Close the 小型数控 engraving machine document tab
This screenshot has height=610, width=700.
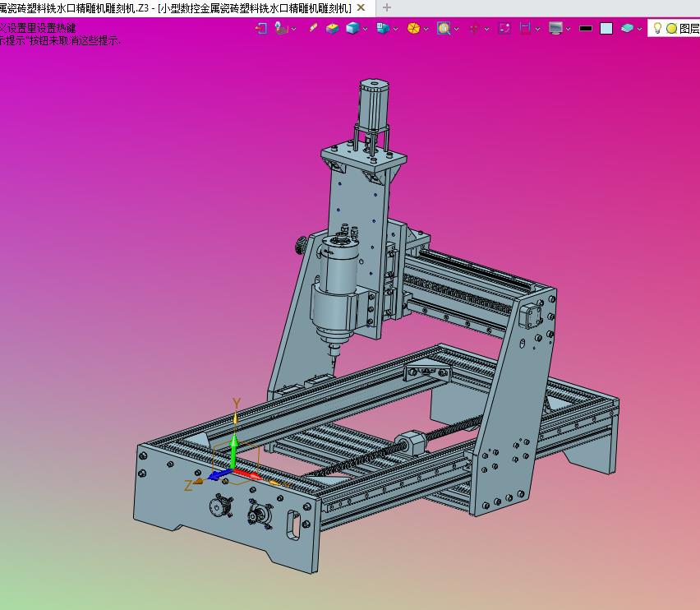coord(362,7)
